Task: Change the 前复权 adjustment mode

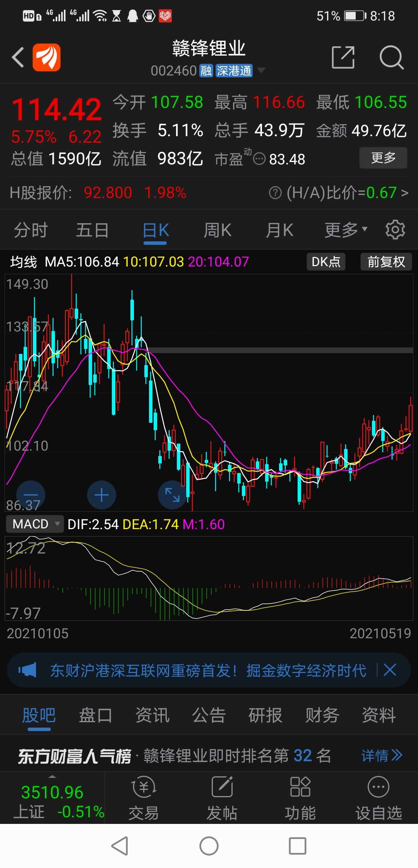Action: [x=386, y=262]
